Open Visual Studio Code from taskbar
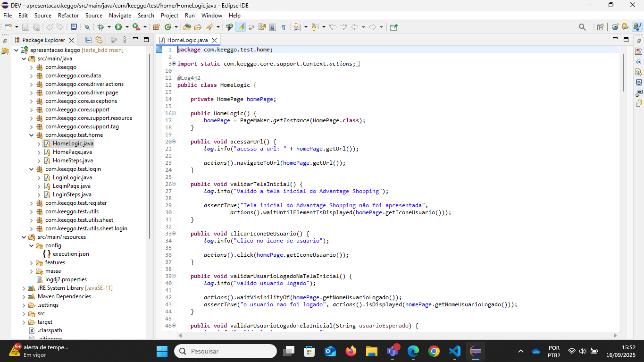The height and width of the screenshot is (362, 644). click(454, 351)
